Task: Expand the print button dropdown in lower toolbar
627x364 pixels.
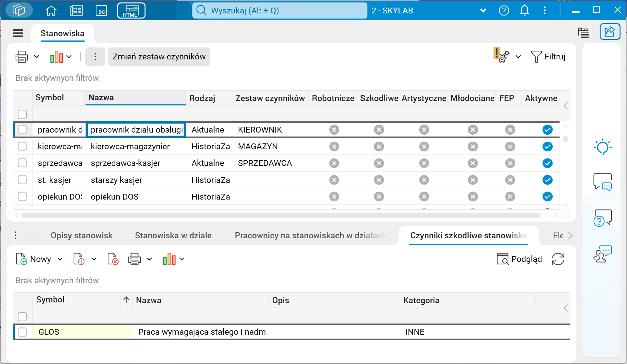Action: 150,259
